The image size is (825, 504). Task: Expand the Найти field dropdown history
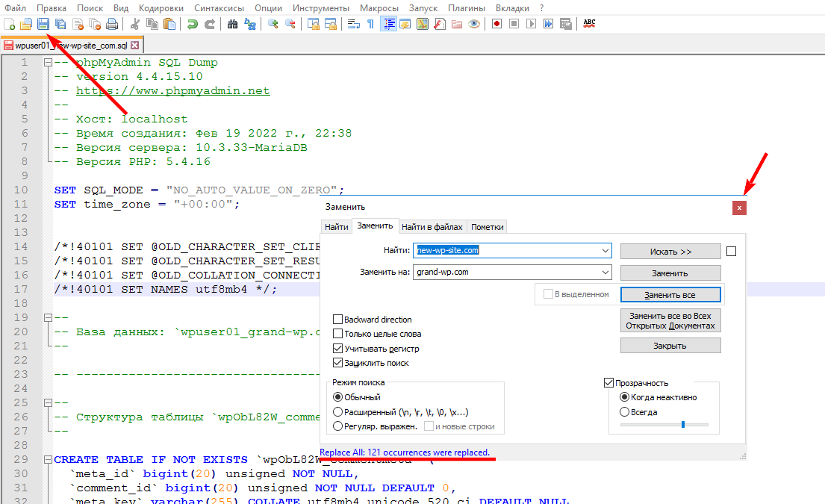[x=605, y=251]
